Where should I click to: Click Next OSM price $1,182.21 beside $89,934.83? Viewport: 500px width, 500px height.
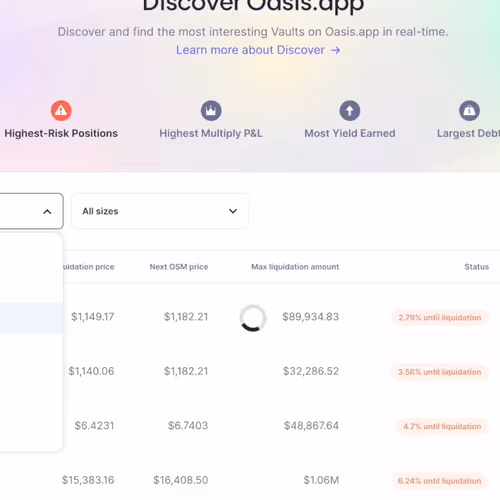[186, 317]
